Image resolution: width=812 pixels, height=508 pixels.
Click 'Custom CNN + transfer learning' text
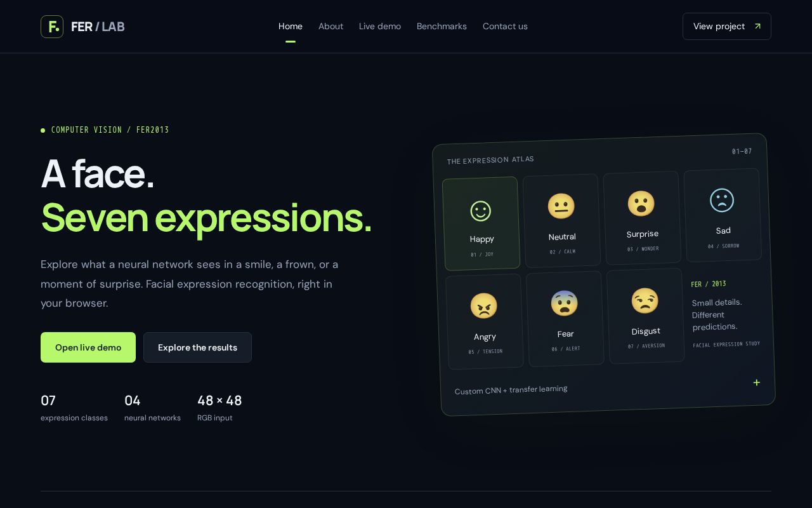(x=511, y=390)
